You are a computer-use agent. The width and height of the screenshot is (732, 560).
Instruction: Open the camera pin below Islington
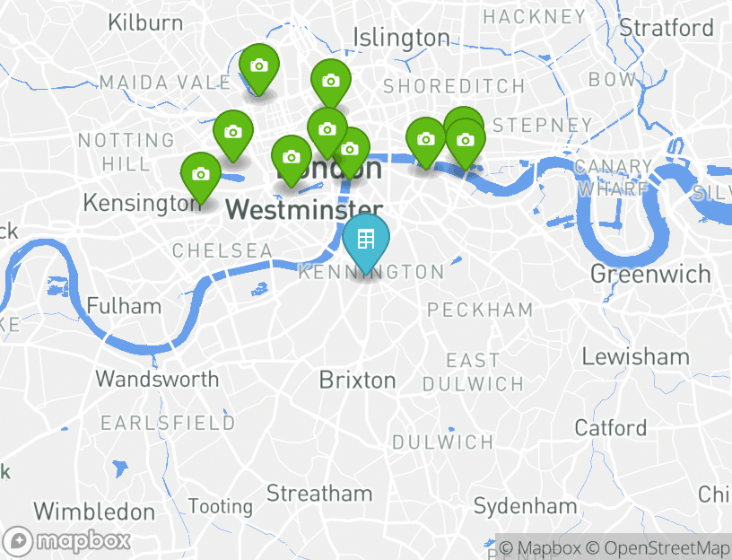pyautogui.click(x=331, y=84)
